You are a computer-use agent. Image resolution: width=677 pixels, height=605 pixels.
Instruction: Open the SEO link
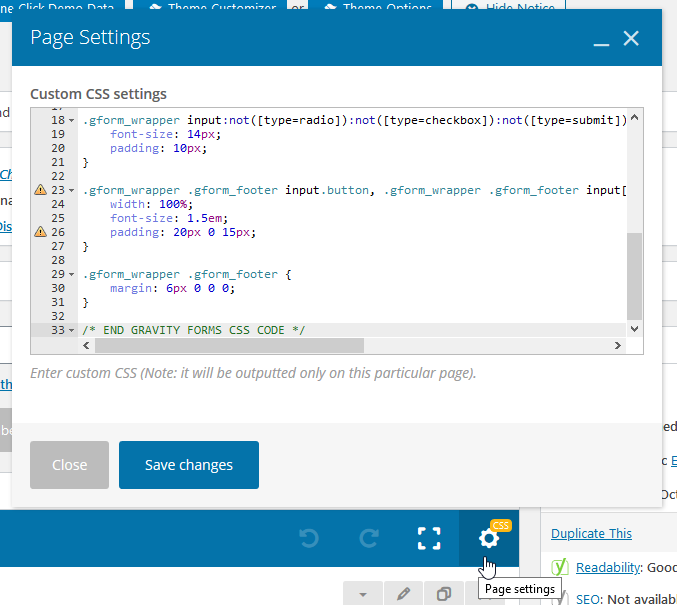(588, 599)
